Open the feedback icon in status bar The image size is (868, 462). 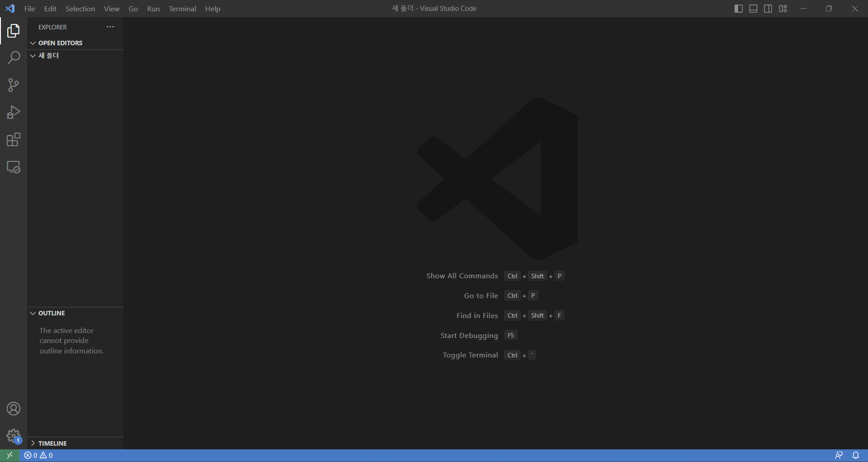pos(839,455)
